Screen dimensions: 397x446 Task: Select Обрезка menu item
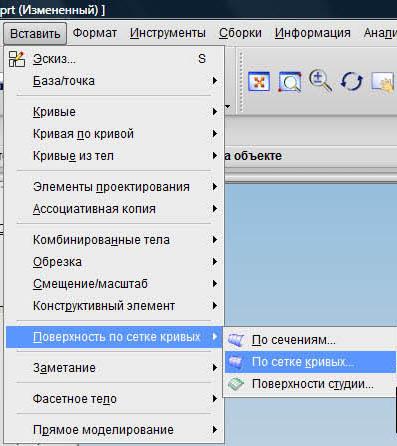[x=114, y=262]
